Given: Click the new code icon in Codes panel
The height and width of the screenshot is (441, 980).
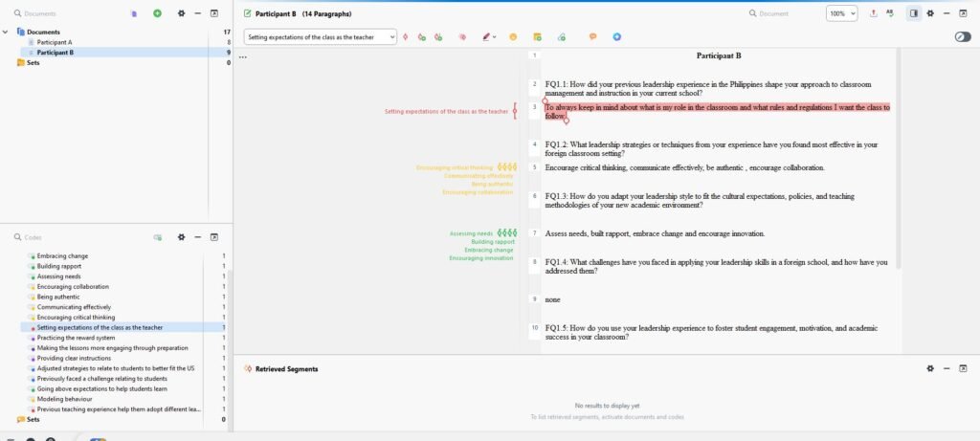Looking at the screenshot, I should pyautogui.click(x=158, y=236).
